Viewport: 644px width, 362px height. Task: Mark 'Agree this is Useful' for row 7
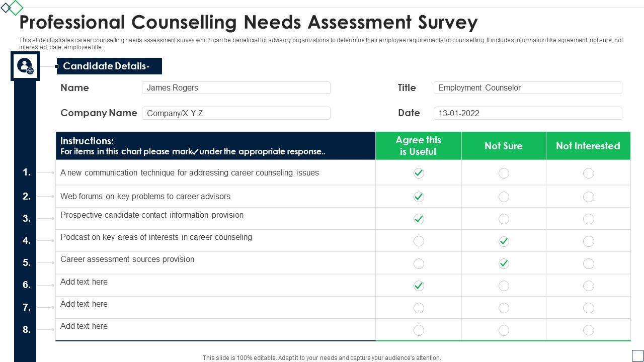pyautogui.click(x=419, y=308)
